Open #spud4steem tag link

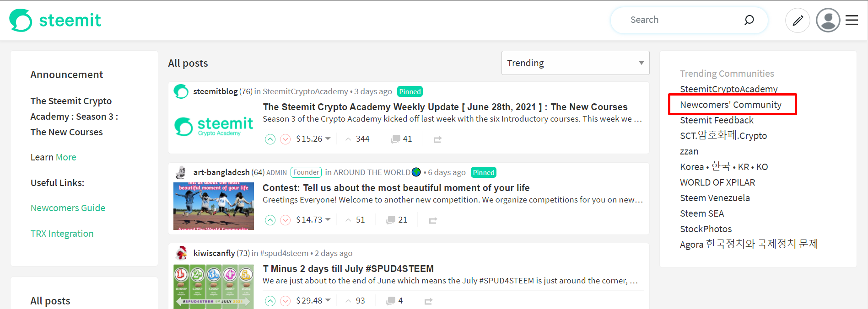tap(284, 253)
